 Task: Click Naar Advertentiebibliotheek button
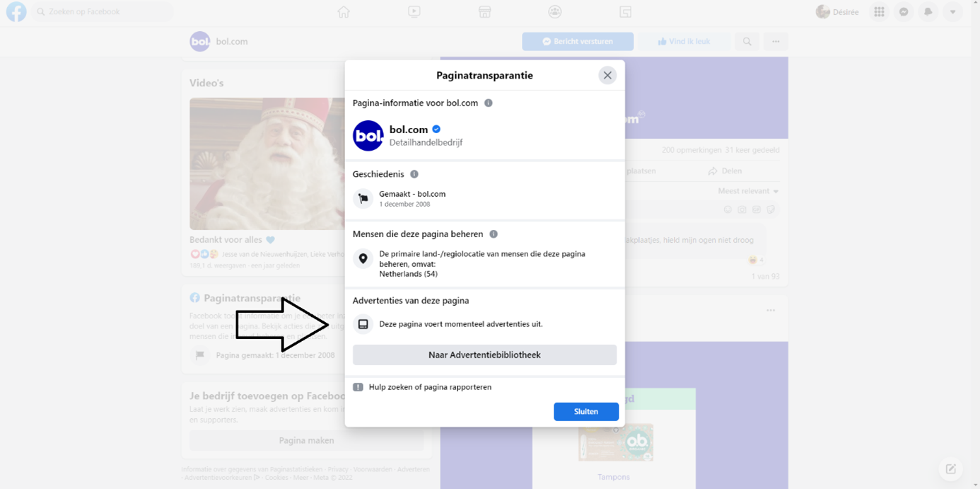click(484, 355)
